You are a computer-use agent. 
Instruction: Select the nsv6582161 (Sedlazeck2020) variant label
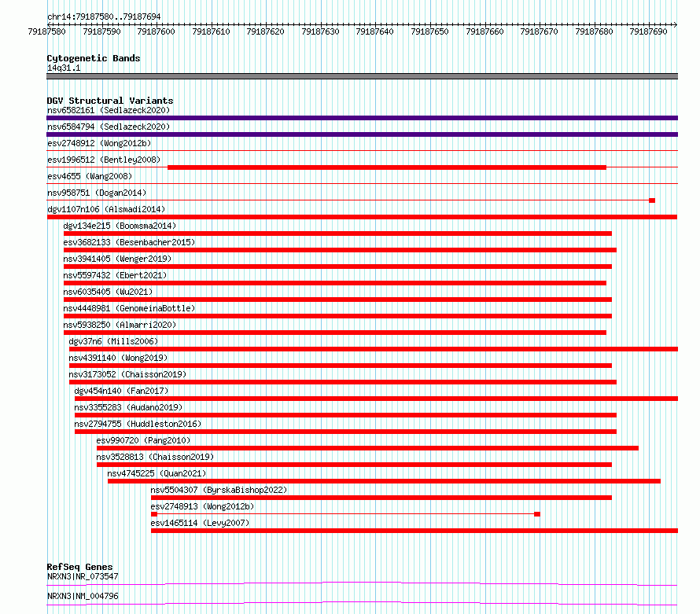tap(109, 110)
